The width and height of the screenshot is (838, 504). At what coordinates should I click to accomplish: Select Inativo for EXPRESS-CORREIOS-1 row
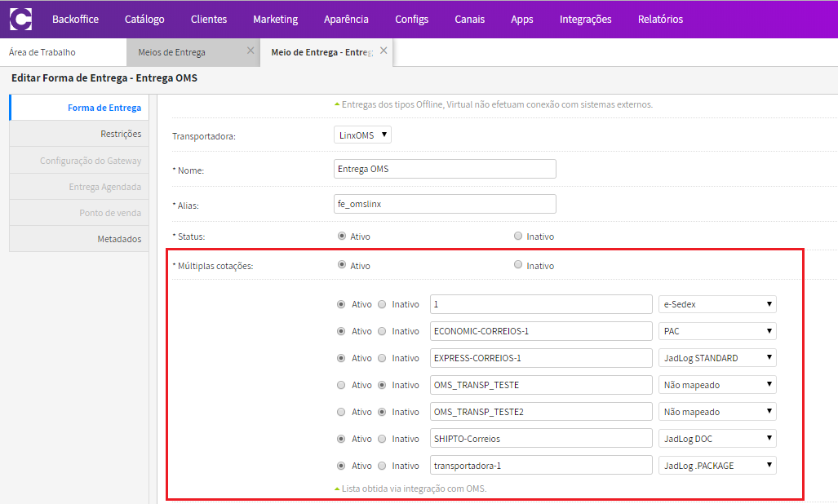coord(382,358)
